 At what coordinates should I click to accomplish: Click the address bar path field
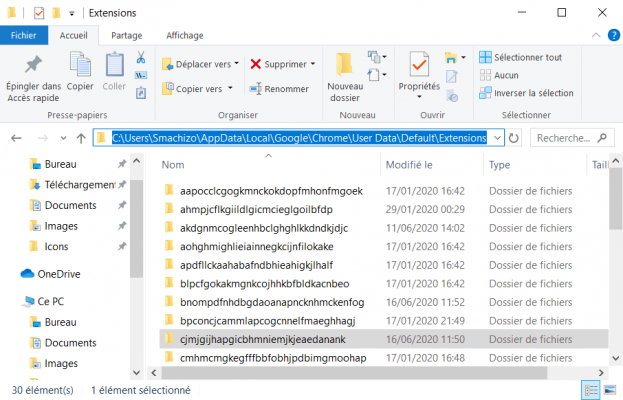pyautogui.click(x=299, y=138)
